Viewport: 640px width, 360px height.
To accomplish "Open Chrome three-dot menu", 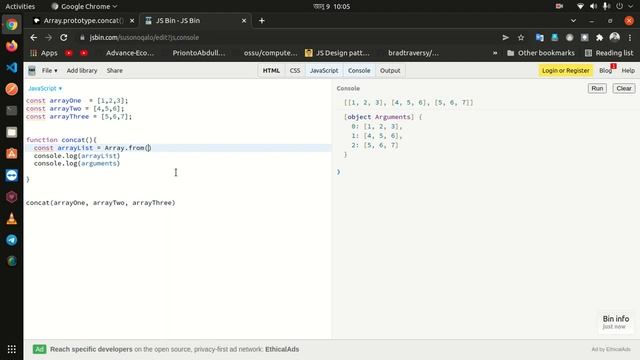I will coord(630,38).
